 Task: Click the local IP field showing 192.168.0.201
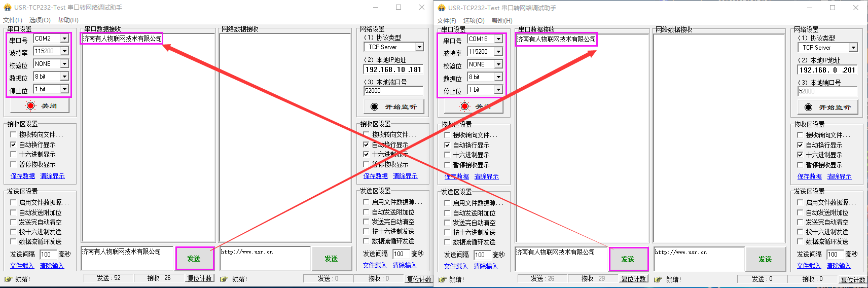(x=827, y=70)
